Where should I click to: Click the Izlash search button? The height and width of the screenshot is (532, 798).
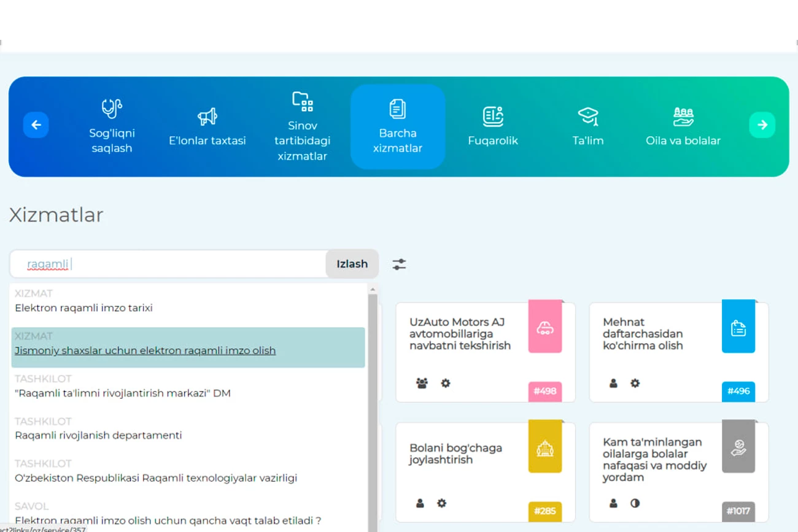click(x=352, y=264)
